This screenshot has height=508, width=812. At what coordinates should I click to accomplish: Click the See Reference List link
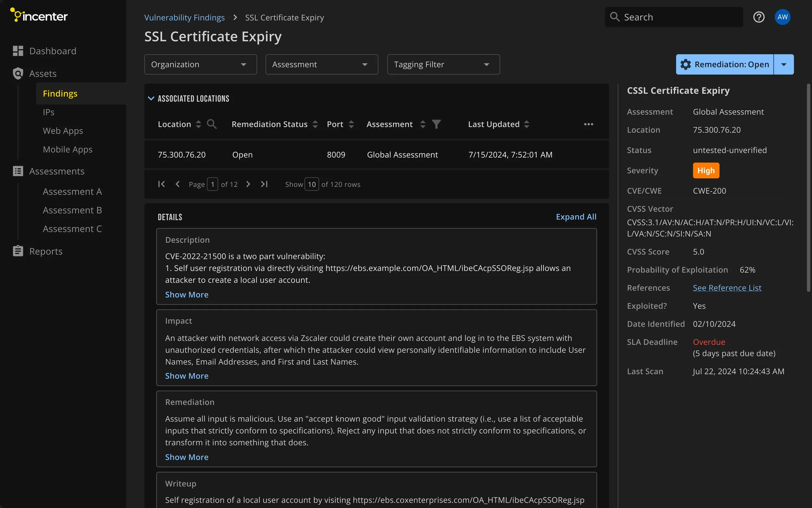click(x=727, y=288)
